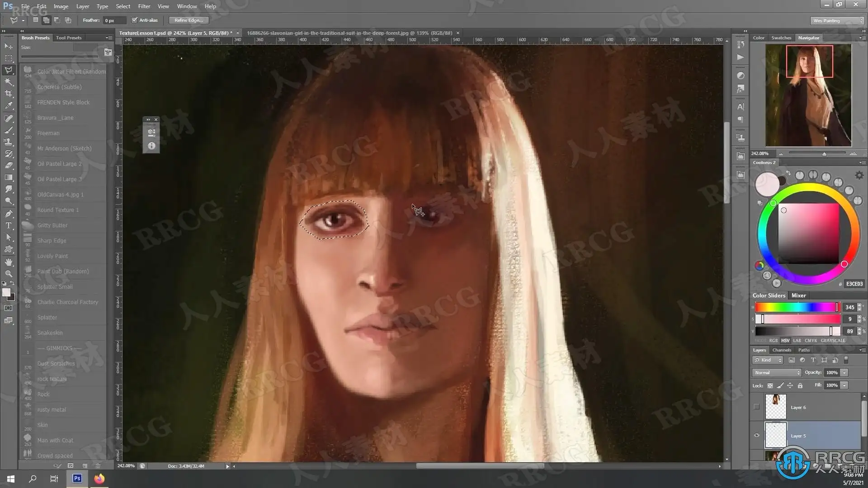Screen dimensions: 868x488
Task: Click the foreground color swatch in toolbar
Action: pos(6,292)
